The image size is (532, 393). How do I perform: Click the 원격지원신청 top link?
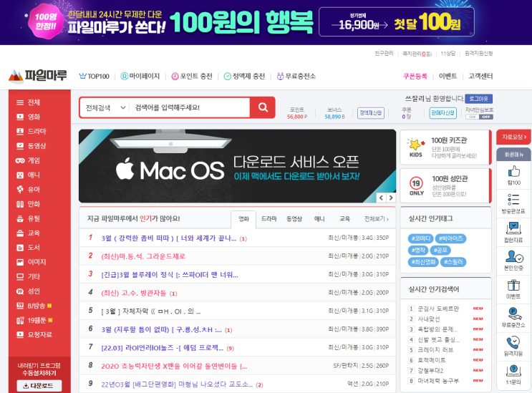coord(478,54)
